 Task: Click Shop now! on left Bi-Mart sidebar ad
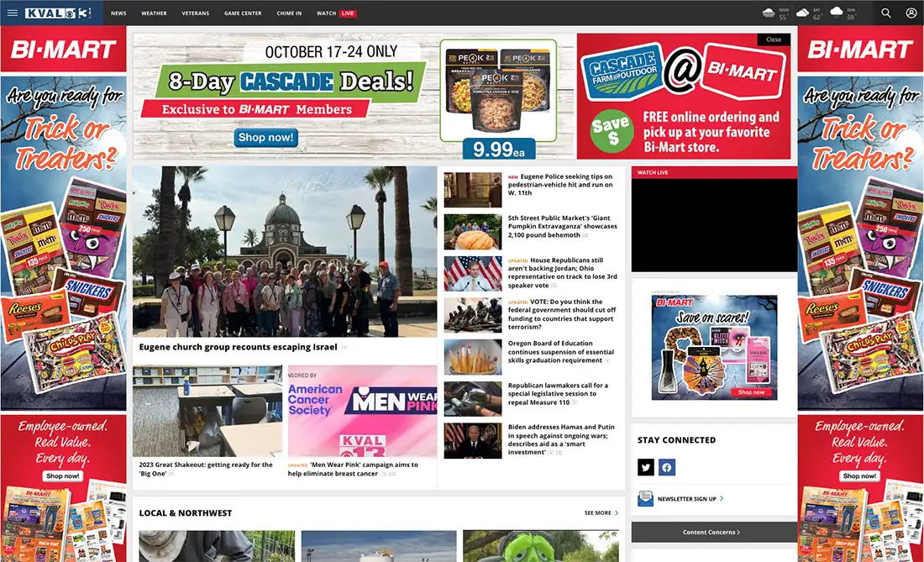pos(62,476)
